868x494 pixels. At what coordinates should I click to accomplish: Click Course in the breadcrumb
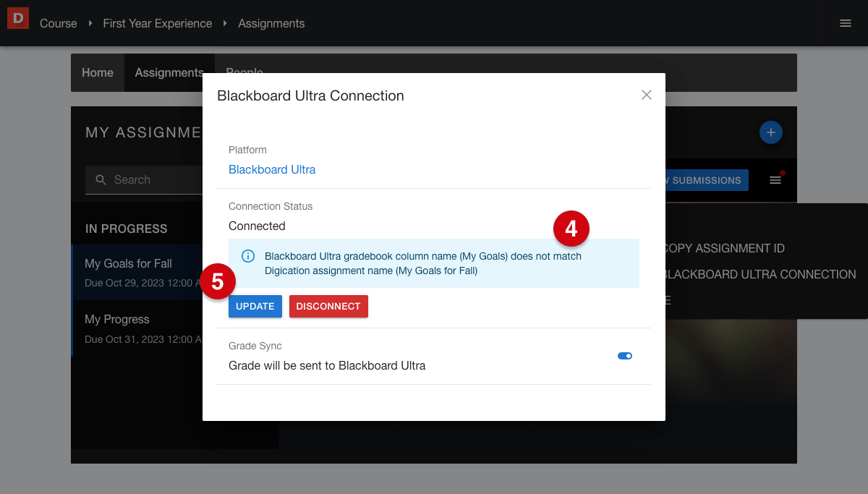click(59, 23)
